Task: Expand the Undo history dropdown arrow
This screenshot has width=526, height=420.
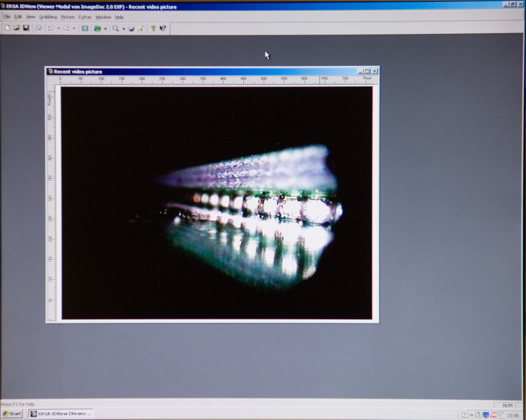Action: [x=59, y=29]
